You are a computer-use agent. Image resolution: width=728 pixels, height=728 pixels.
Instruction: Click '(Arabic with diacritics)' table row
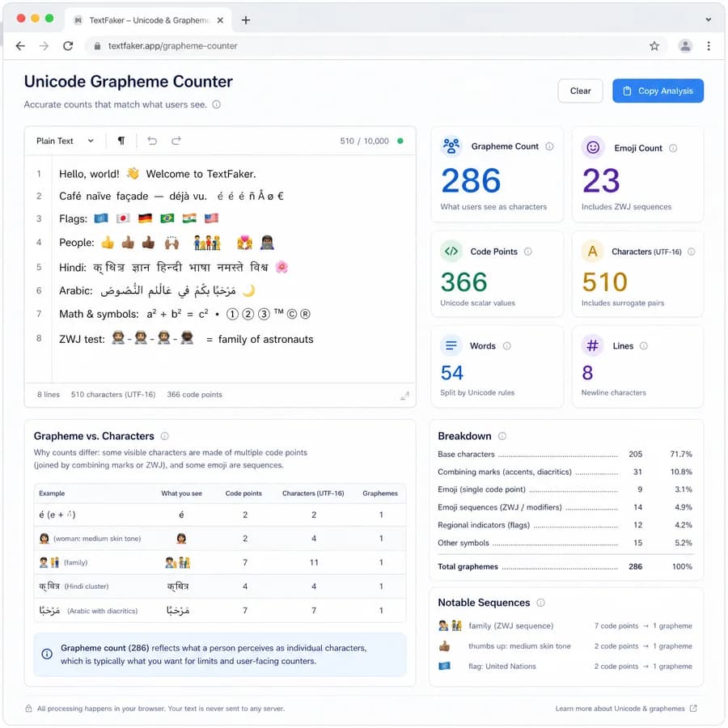pos(219,611)
